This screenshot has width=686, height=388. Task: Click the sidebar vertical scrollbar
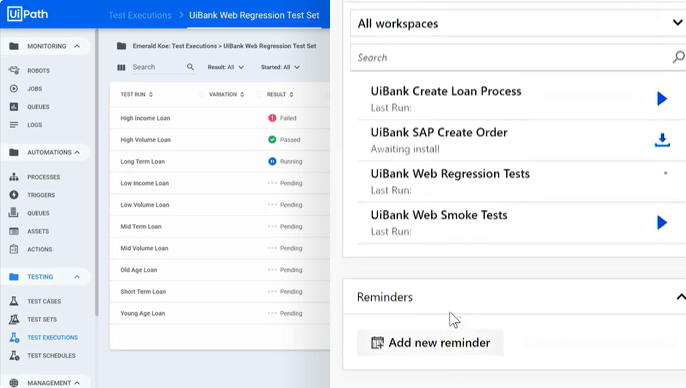96,173
